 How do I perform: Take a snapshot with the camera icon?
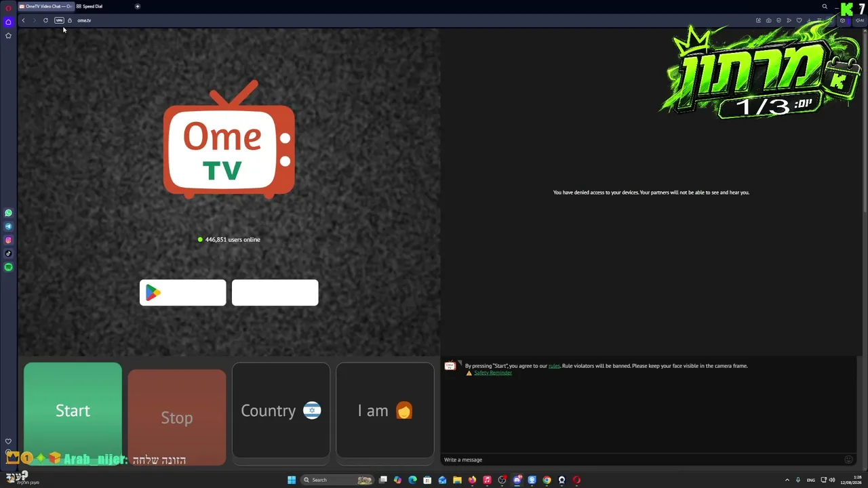tap(768, 20)
